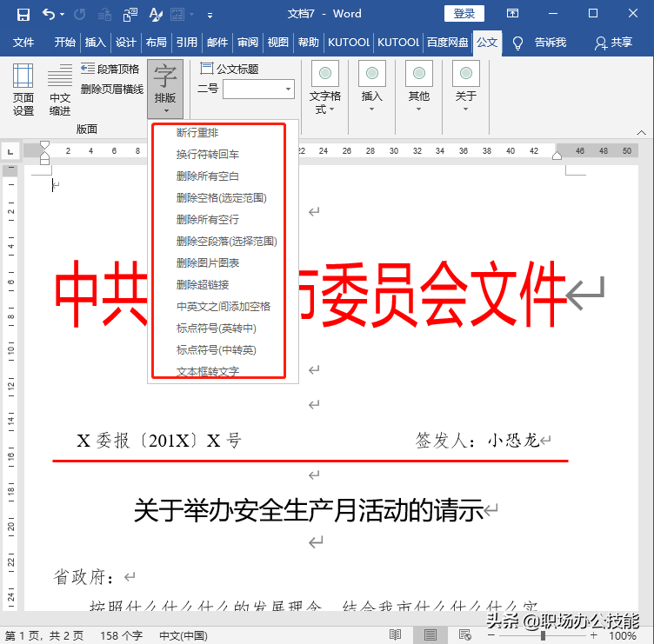The height and width of the screenshot is (644, 654).
Task: Switch to the 帮助 ribbon tab
Action: (308, 43)
